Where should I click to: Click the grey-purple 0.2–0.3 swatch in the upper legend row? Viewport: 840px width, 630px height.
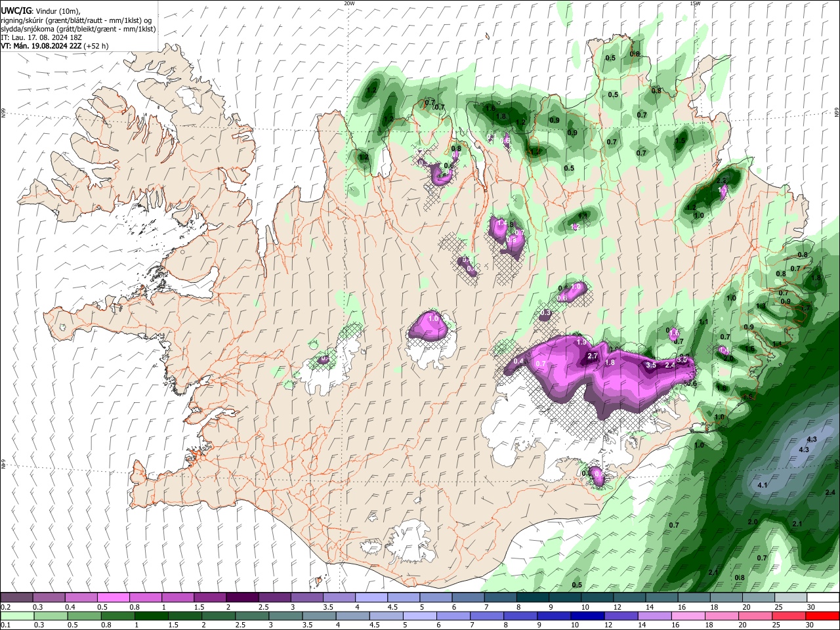16,597
